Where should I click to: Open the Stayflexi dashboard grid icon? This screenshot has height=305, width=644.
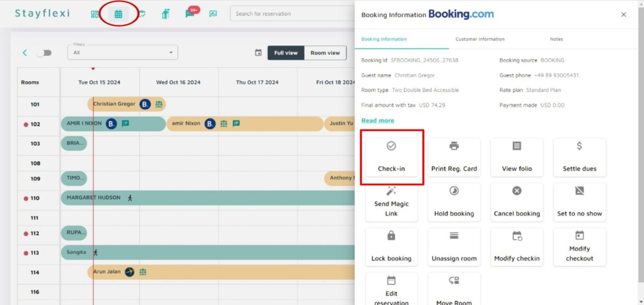pyautogui.click(x=95, y=13)
